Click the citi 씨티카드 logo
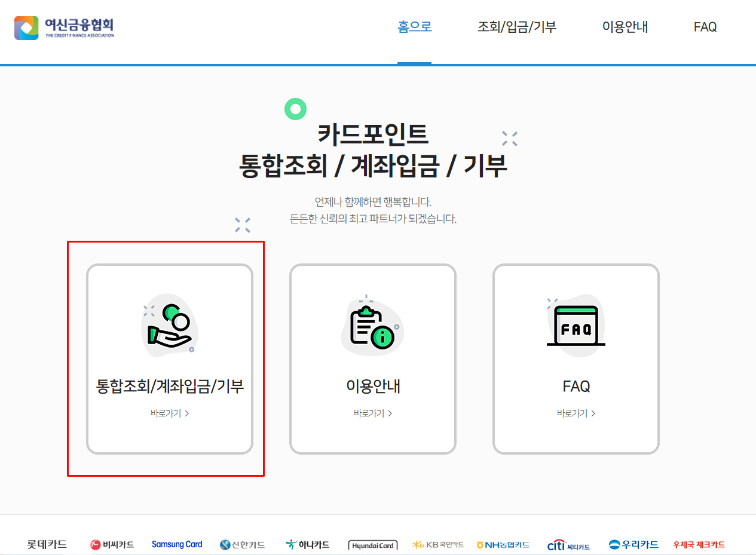 point(568,545)
